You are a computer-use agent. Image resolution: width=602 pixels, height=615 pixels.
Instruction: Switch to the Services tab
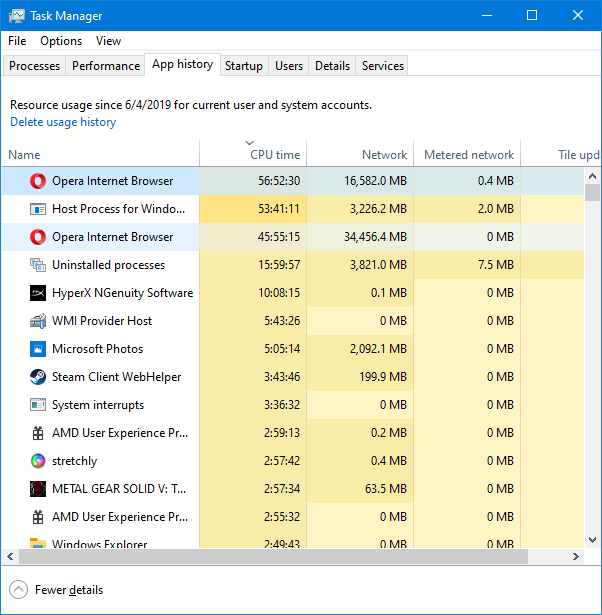(x=382, y=66)
